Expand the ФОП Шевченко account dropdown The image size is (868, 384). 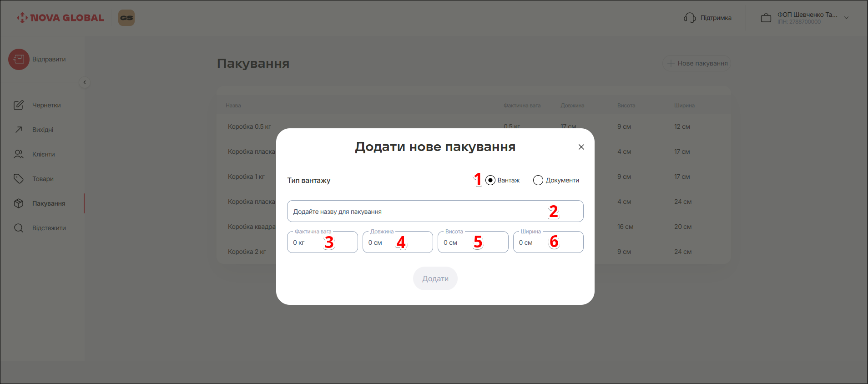point(846,18)
